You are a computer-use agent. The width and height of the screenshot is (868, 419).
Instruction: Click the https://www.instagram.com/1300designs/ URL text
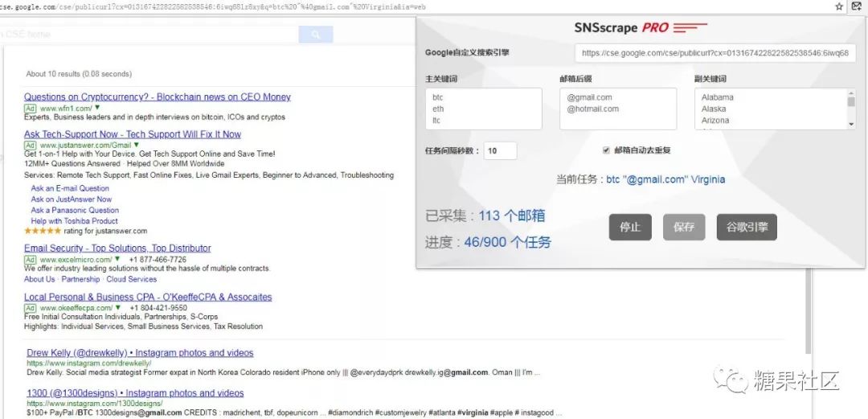[95, 404]
